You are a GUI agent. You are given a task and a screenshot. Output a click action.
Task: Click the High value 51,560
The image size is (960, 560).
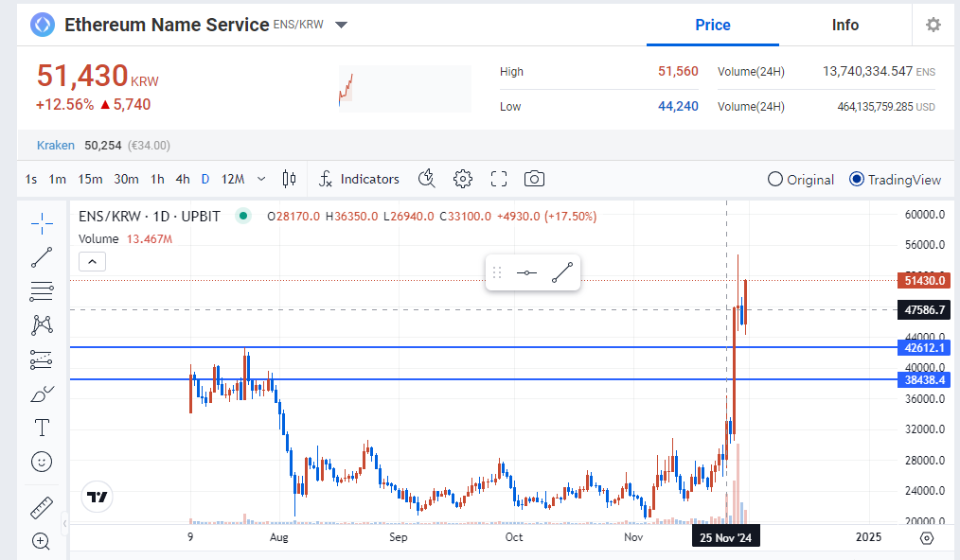coord(678,71)
